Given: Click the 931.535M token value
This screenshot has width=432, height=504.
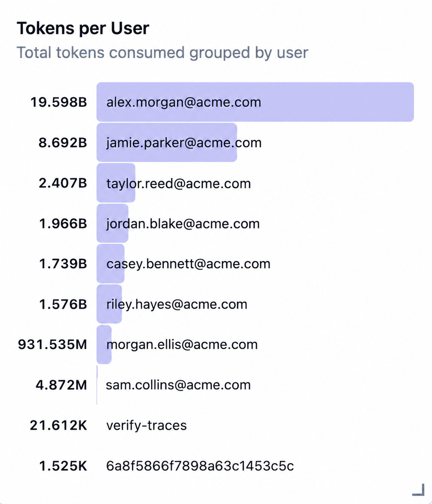Looking at the screenshot, I should [52, 345].
